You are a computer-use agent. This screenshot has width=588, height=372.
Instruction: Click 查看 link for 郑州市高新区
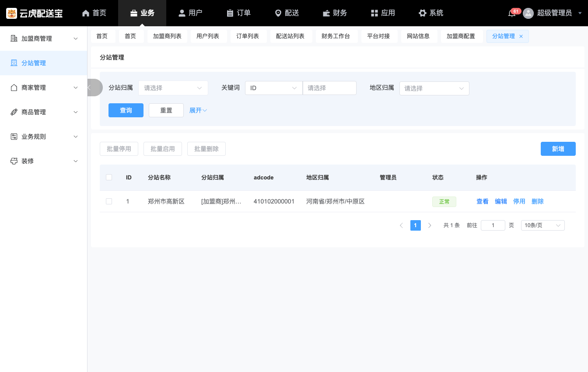pos(483,201)
